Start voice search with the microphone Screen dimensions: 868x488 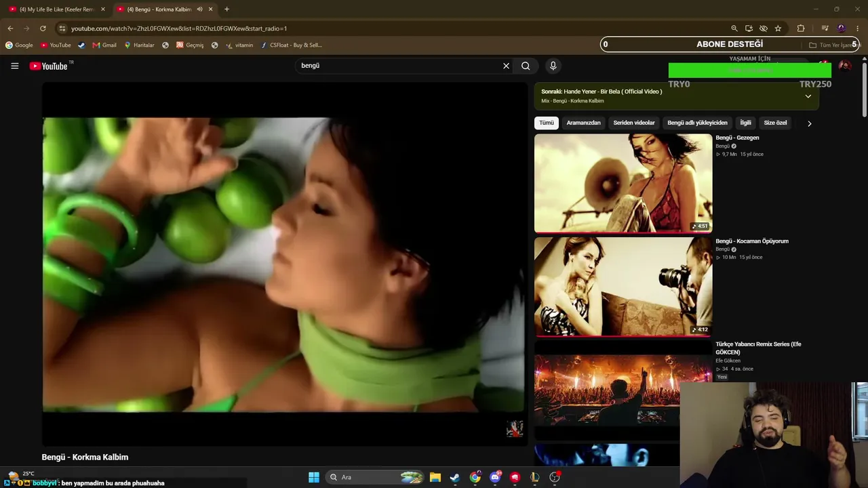[x=553, y=66]
